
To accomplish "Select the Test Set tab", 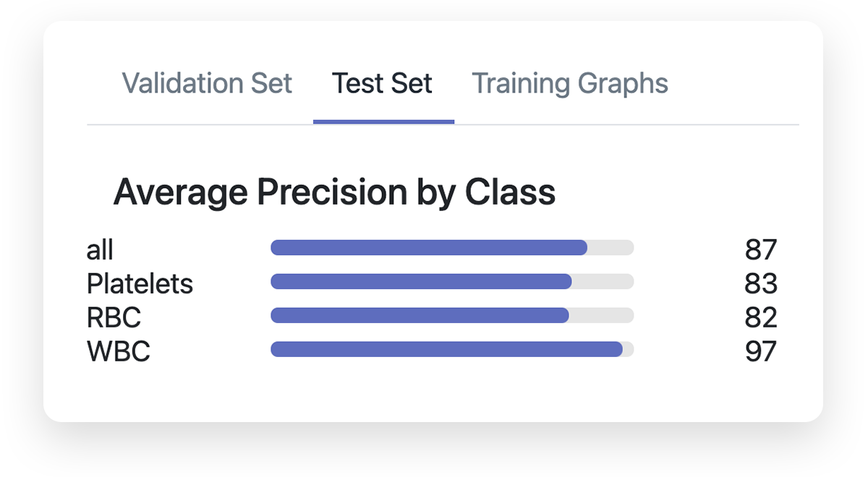I will pyautogui.click(x=382, y=84).
